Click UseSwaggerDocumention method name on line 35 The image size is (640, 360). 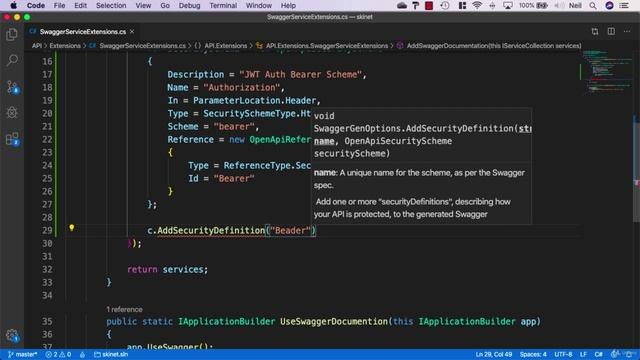pos(333,322)
